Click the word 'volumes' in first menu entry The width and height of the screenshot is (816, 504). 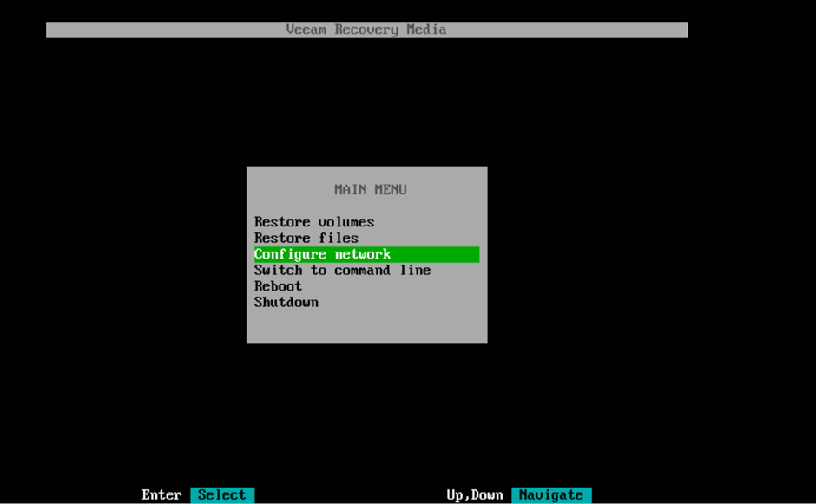pos(345,222)
